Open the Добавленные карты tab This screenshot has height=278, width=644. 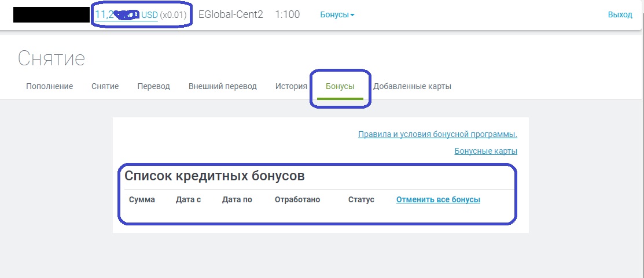pos(412,86)
